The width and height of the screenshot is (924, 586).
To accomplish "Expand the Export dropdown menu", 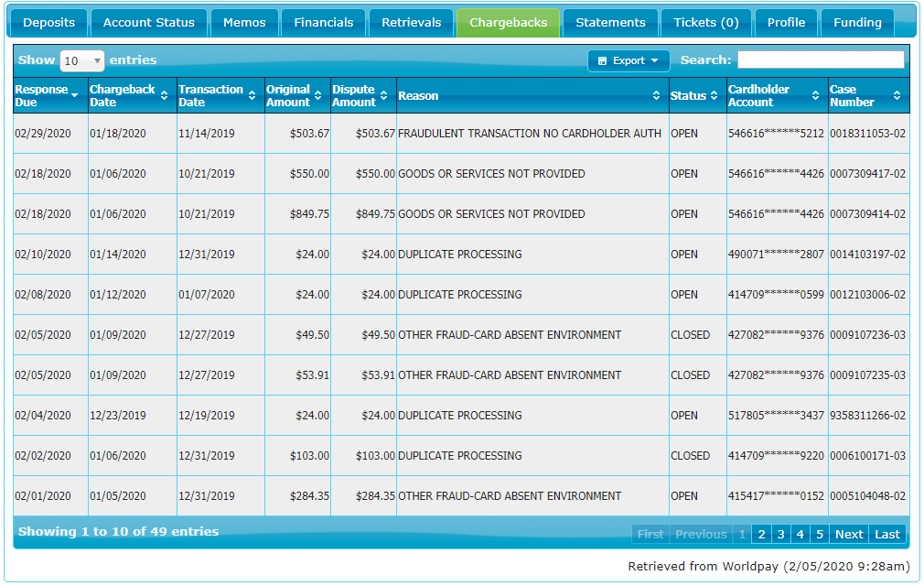I will point(629,61).
